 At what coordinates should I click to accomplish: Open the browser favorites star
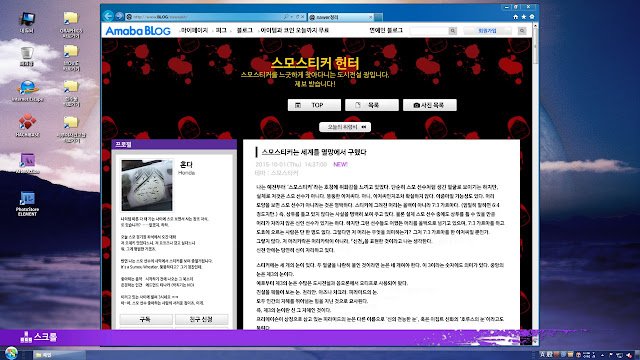[524, 17]
